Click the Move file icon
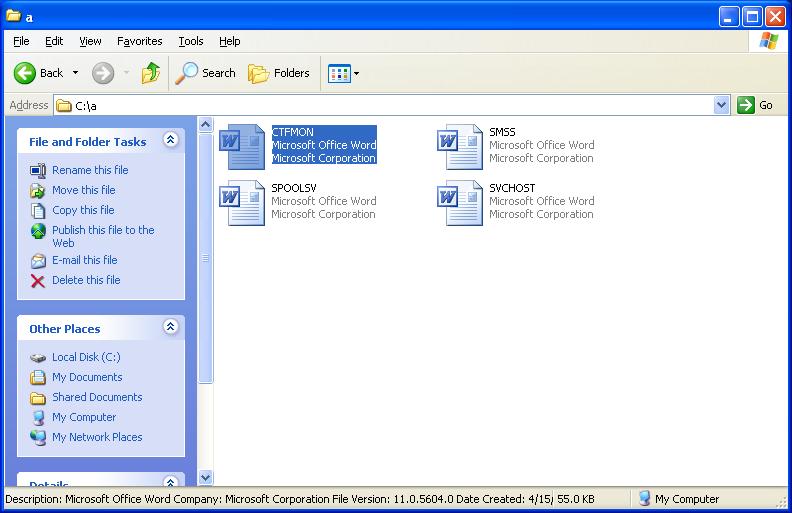The width and height of the screenshot is (792, 513). pyautogui.click(x=38, y=191)
